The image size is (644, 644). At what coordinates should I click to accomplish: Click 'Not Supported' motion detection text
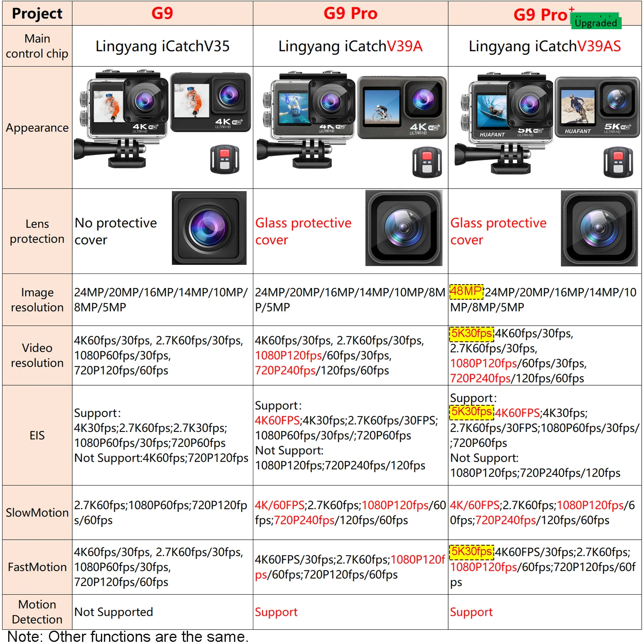point(113,612)
